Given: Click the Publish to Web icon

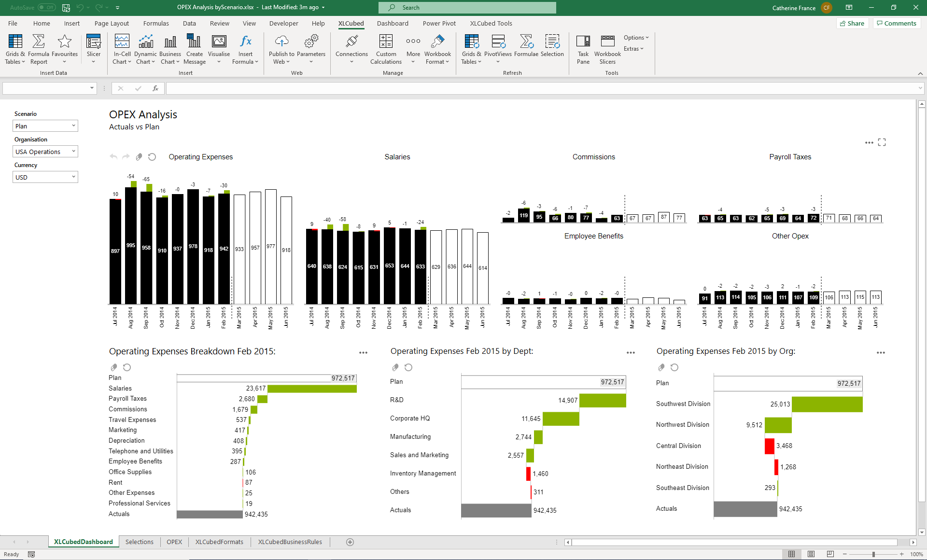Looking at the screenshot, I should coord(281,48).
